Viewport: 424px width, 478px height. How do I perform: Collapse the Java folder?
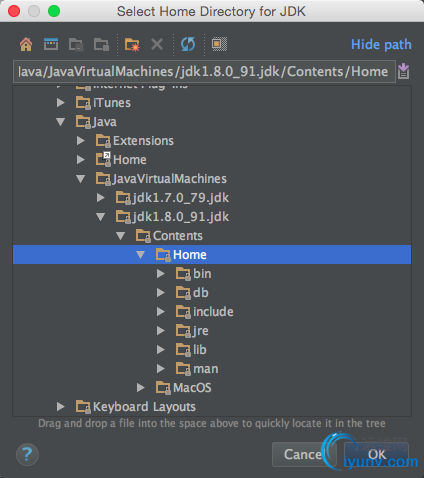(x=61, y=122)
